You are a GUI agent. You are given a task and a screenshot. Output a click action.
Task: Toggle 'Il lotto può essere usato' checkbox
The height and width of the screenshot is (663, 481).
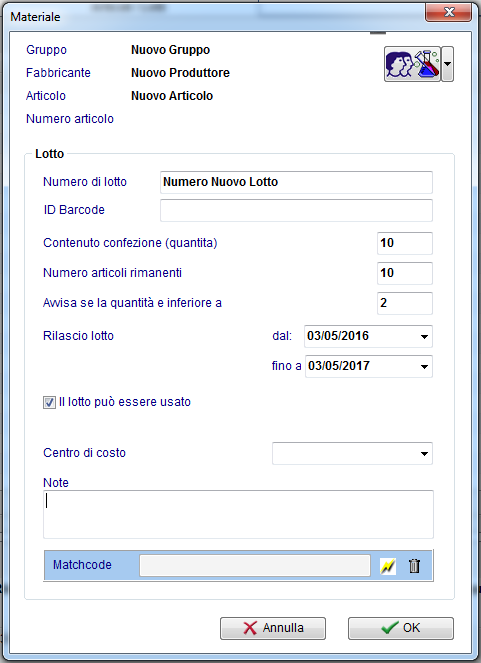click(49, 402)
